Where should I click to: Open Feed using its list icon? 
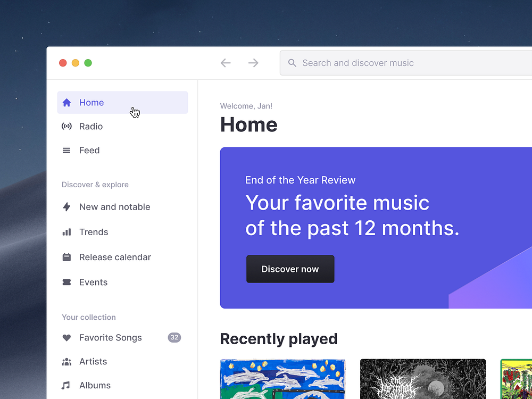(66, 150)
